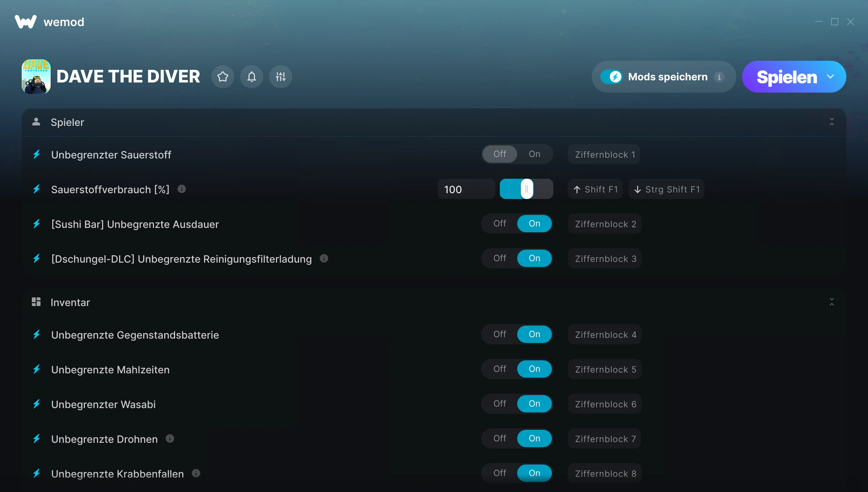
Task: Open the Spielen dropdown arrow
Action: point(830,77)
